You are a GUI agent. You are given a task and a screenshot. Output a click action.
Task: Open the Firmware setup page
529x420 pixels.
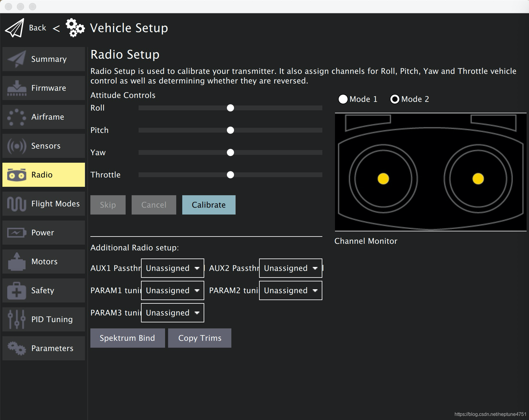click(x=44, y=88)
